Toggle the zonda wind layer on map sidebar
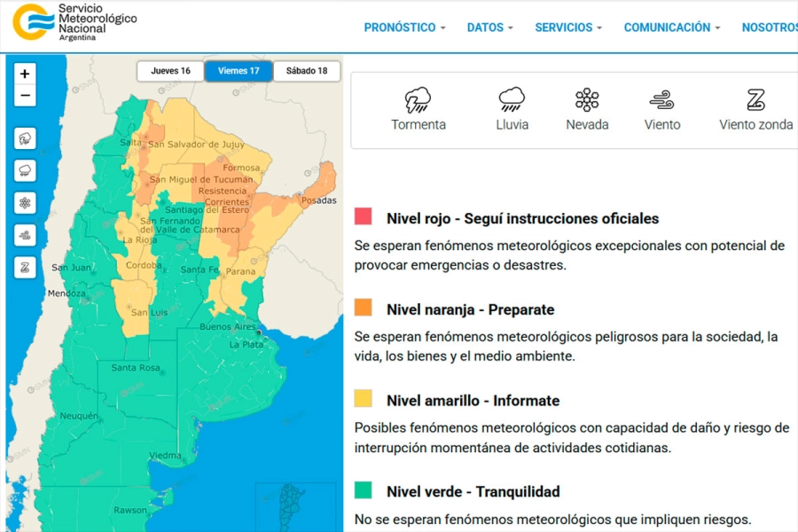The width and height of the screenshot is (798, 532). click(x=25, y=267)
